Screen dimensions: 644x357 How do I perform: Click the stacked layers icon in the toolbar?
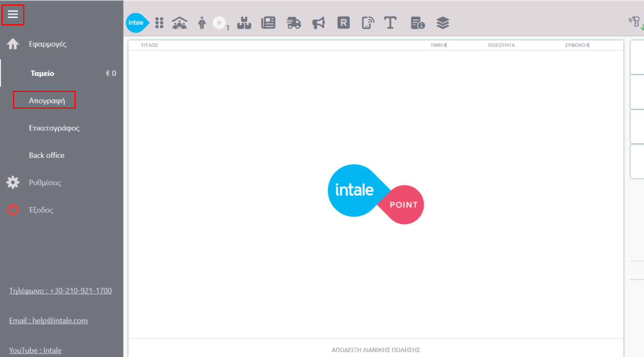click(443, 23)
